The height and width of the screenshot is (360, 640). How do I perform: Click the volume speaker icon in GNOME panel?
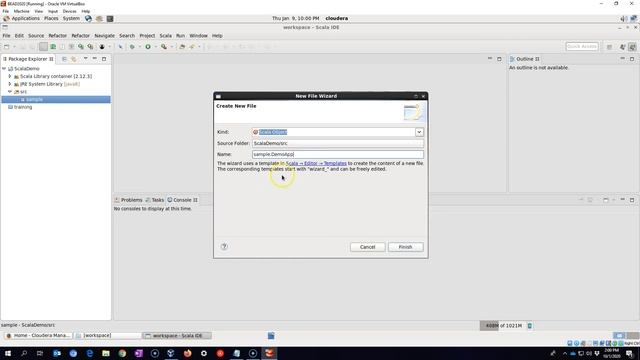point(623,18)
